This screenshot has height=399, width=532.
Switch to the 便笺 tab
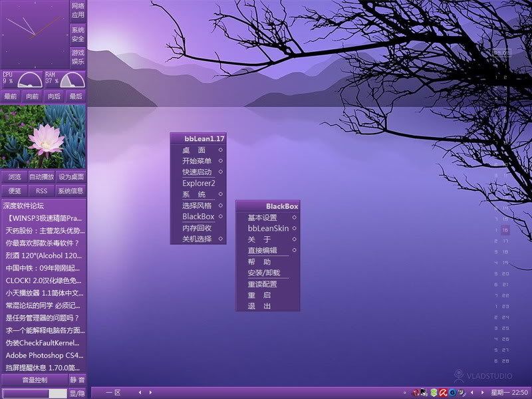(x=14, y=191)
